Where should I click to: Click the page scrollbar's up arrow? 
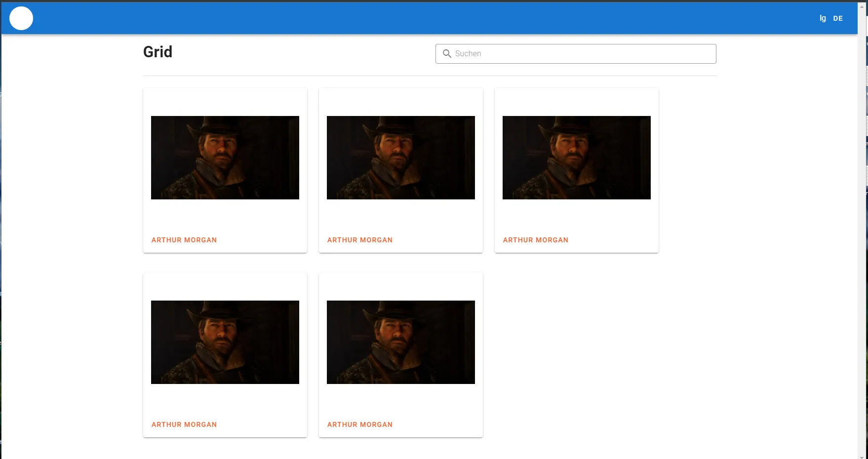point(862,6)
